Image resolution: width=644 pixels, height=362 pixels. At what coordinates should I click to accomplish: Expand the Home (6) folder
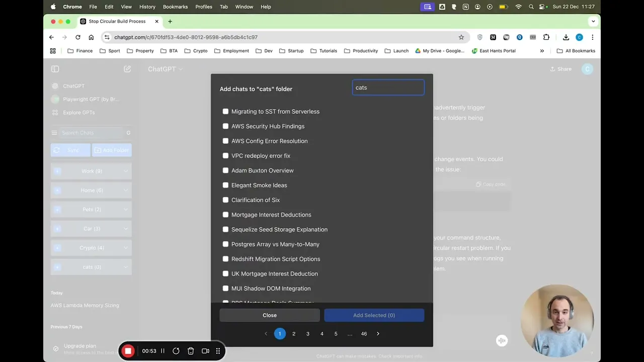pos(126,190)
